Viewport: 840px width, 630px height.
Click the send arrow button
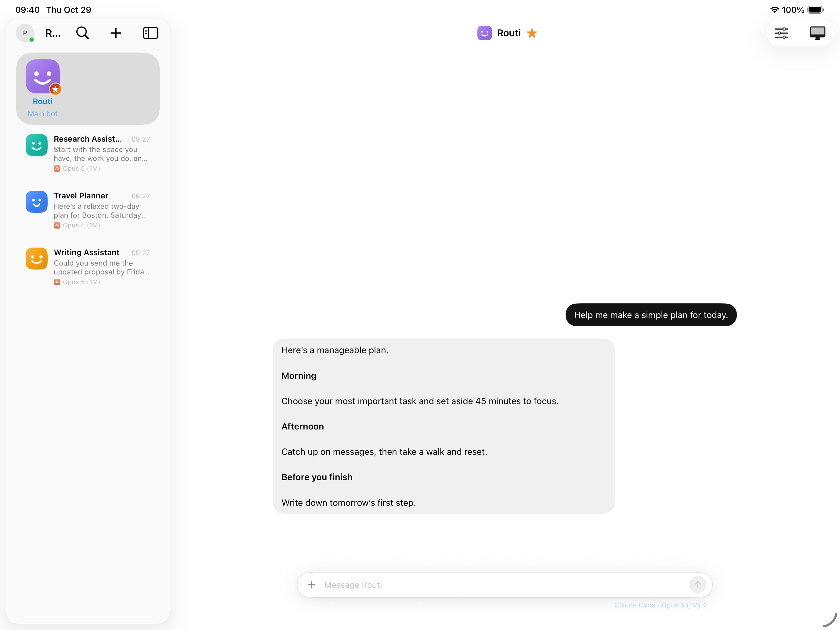[x=697, y=585]
